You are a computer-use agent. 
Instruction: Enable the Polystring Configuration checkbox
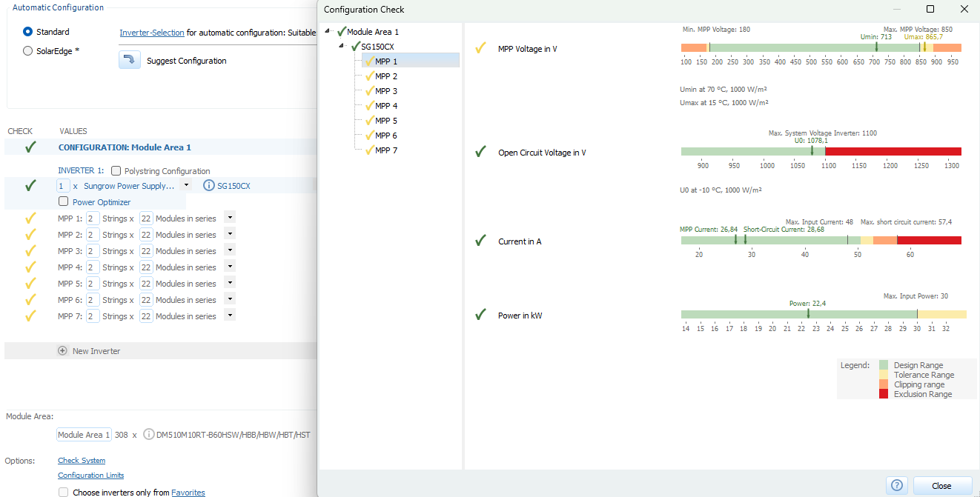[116, 171]
